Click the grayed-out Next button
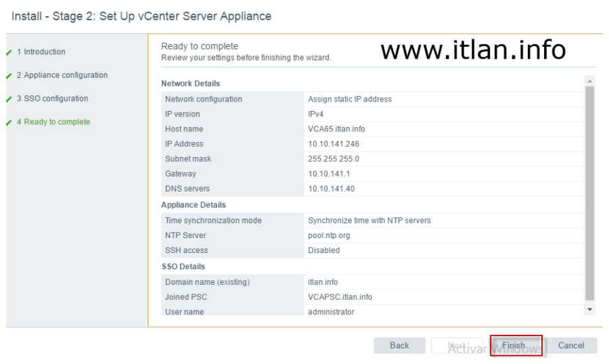The height and width of the screenshot is (364, 609). pyautogui.click(x=457, y=346)
